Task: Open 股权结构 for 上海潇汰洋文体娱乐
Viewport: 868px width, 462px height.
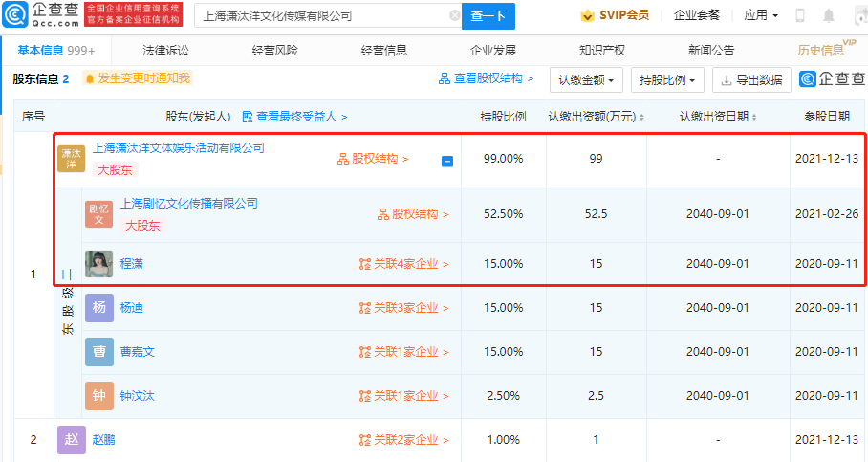Action: (373, 159)
